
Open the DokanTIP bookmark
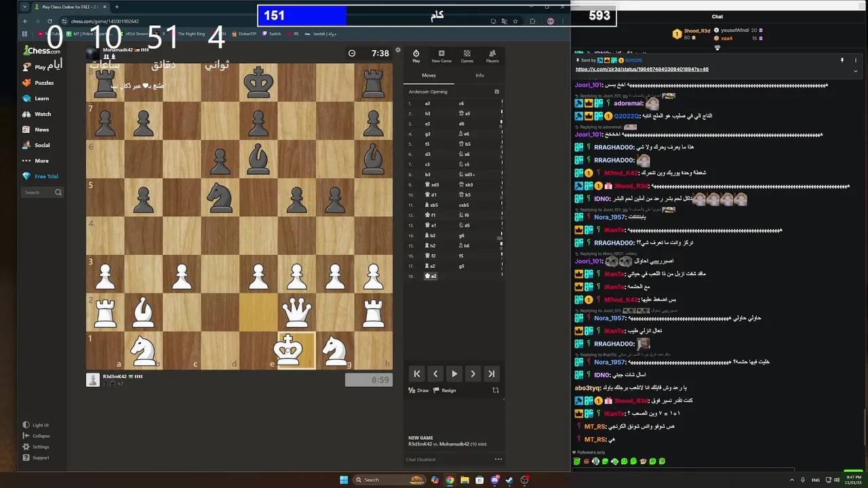(244, 33)
